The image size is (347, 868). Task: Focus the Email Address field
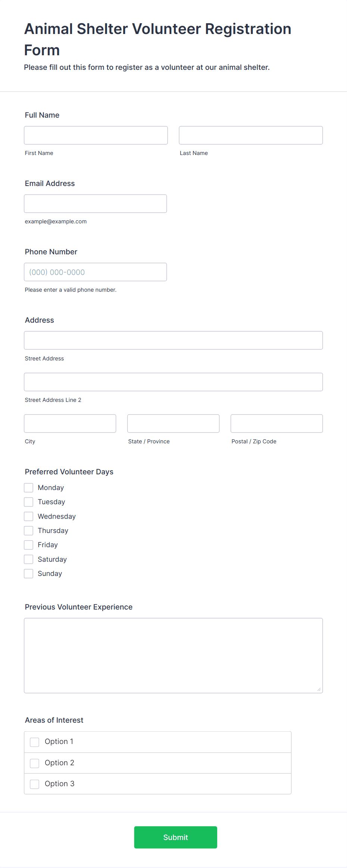coord(96,204)
